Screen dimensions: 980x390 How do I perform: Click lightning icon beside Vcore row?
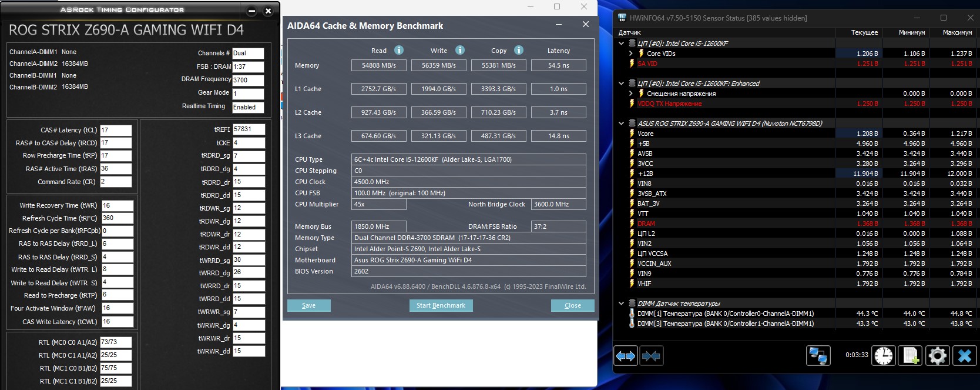pos(632,134)
